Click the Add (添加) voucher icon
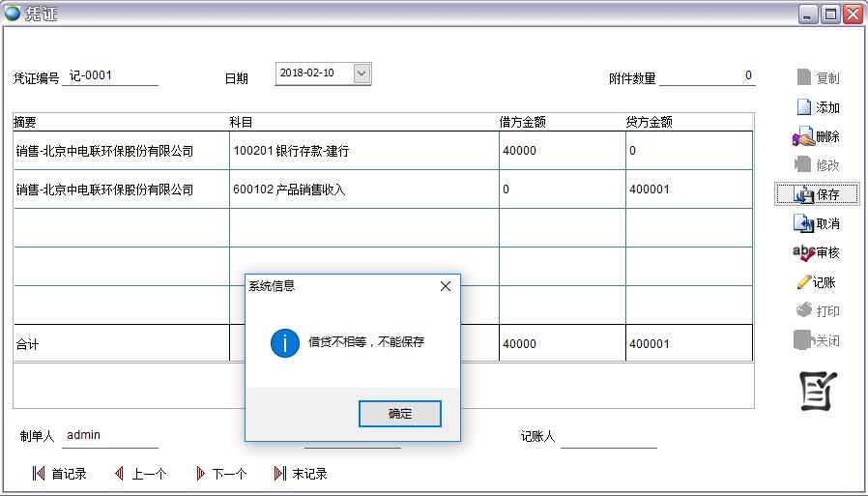Viewport: 868px width, 496px height. pos(816,107)
